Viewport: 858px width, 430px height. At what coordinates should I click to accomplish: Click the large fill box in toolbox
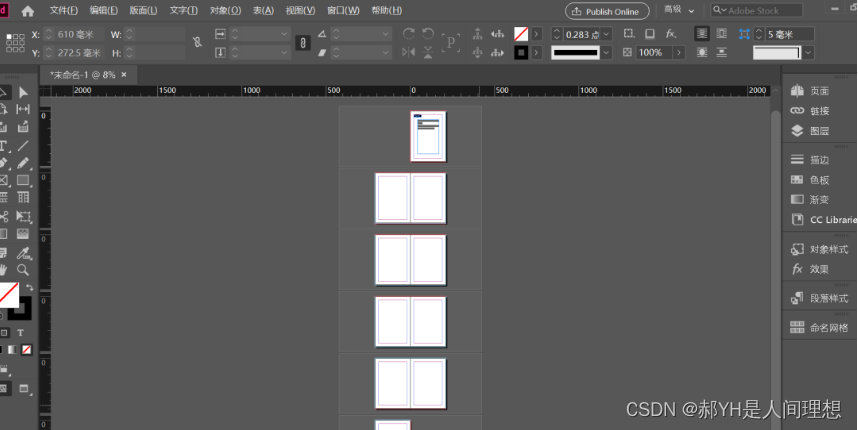pos(8,294)
